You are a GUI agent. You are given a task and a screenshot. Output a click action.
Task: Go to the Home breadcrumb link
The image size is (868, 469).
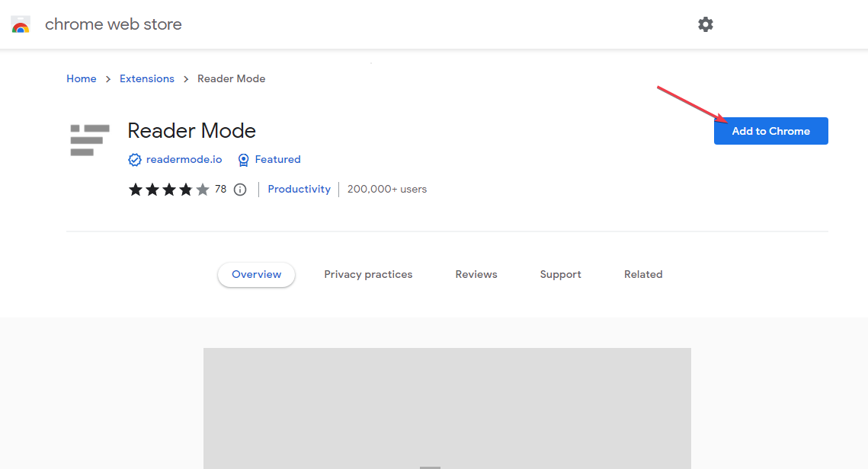point(82,79)
